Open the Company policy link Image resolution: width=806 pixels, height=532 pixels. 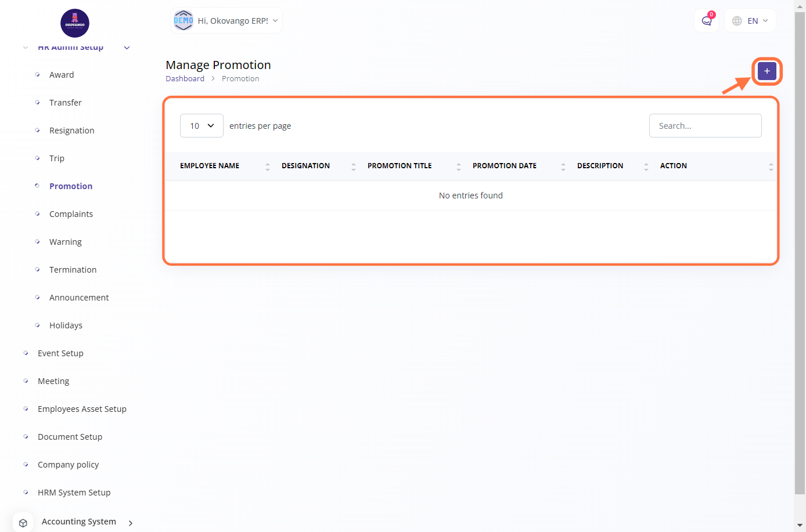68,465
